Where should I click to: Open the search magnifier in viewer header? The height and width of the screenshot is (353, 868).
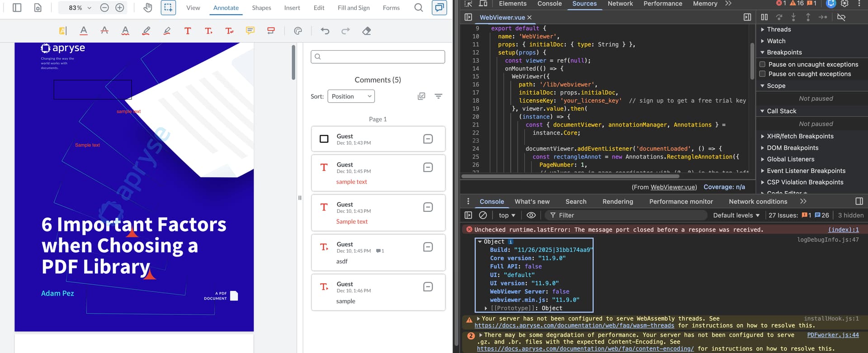point(419,8)
